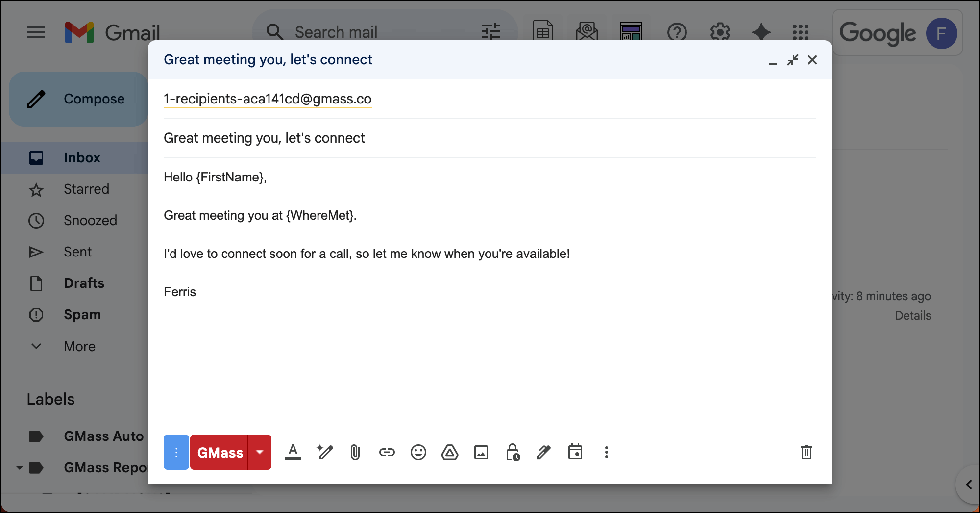Insert files using Google Drive icon
980x513 pixels.
[449, 452]
